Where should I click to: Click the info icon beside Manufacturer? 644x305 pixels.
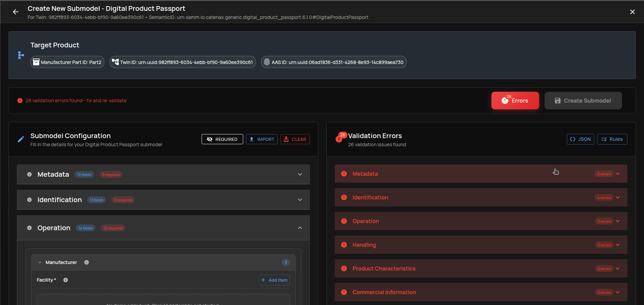(86, 262)
